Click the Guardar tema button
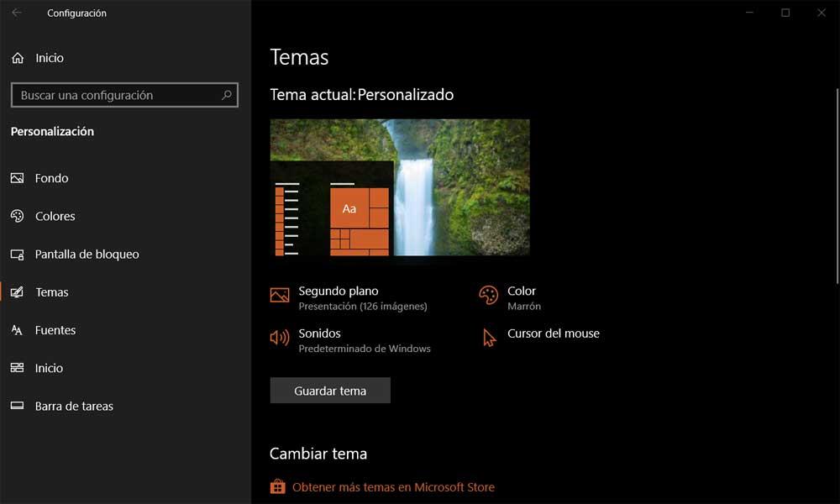Viewport: 840px width, 504px height. tap(330, 391)
